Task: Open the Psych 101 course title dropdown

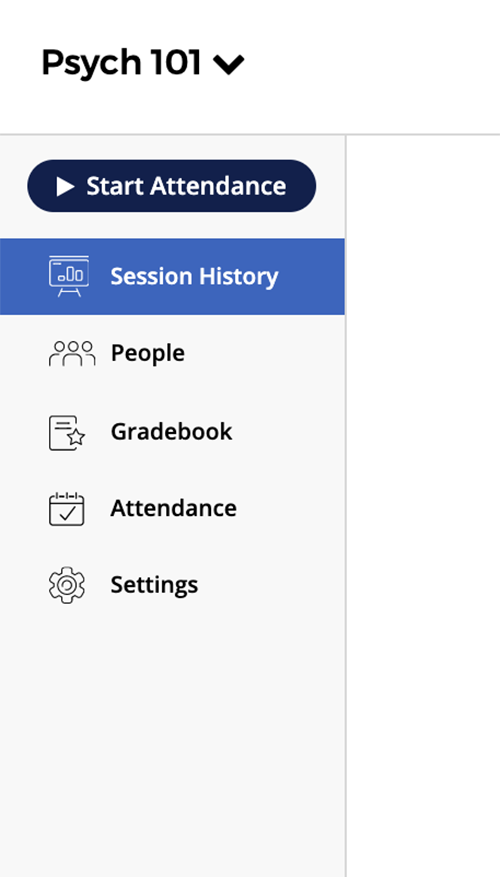Action: click(x=143, y=62)
